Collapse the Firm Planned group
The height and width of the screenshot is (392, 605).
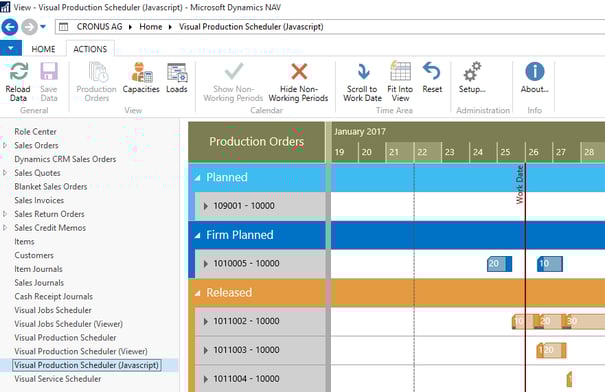tap(198, 235)
